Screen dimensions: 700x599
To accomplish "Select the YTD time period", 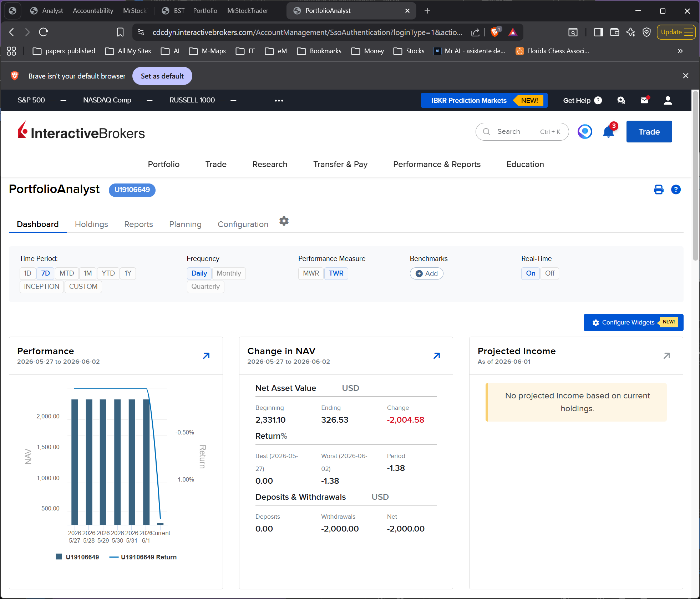I will (108, 273).
